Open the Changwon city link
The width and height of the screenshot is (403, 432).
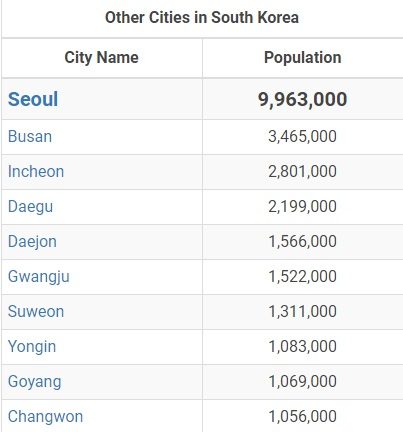(45, 417)
